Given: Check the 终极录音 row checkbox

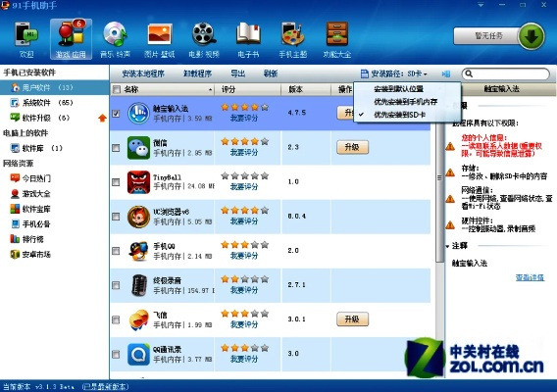Looking at the screenshot, I should [116, 285].
